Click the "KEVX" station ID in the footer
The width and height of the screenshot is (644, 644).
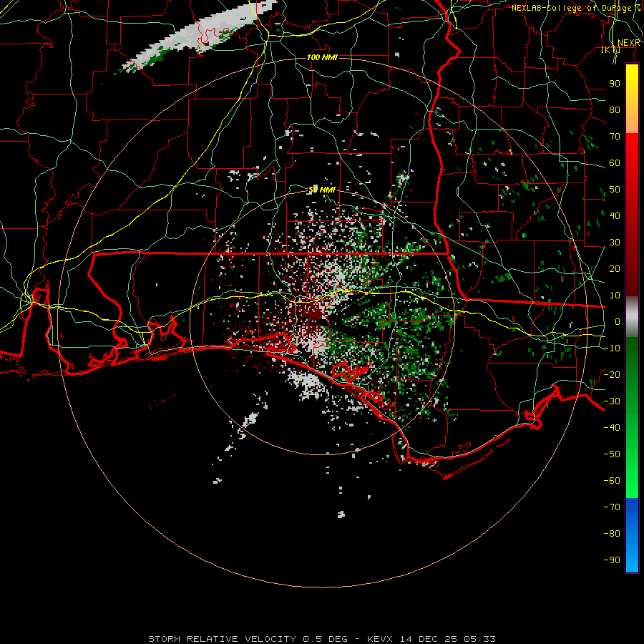click(x=380, y=639)
